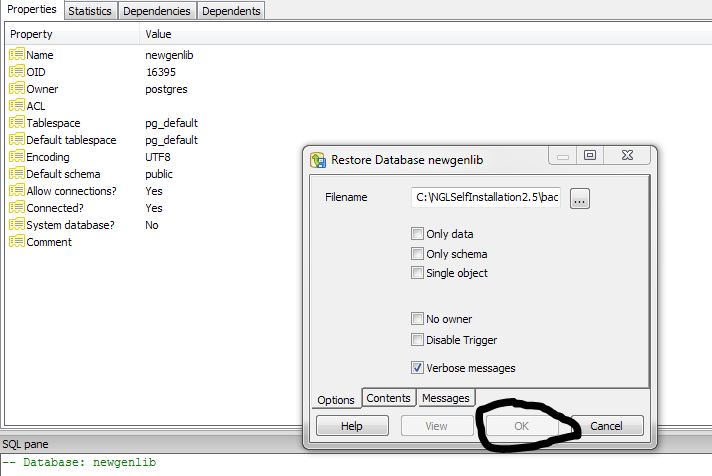Click the Help button

tap(351, 426)
